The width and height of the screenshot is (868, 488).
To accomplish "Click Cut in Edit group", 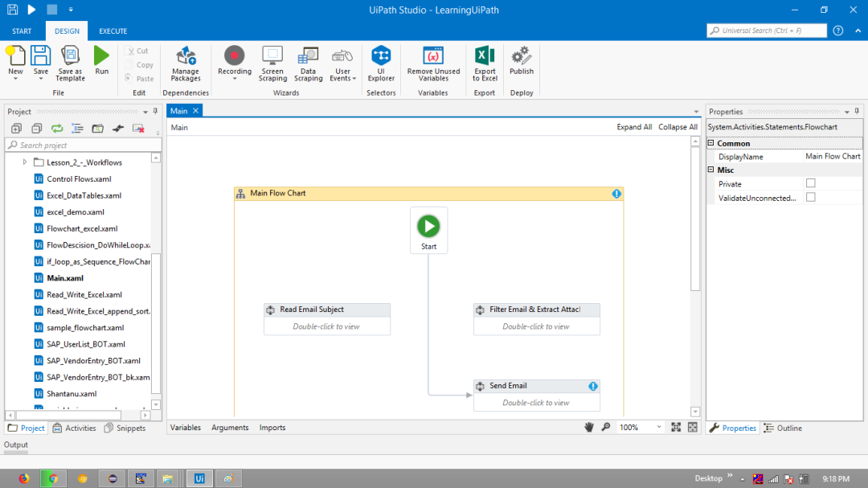I will click(137, 51).
